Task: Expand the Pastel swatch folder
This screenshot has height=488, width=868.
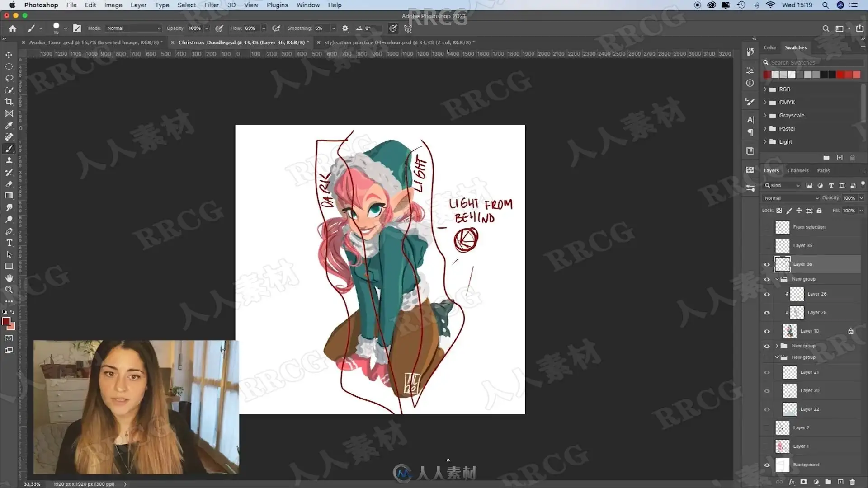Action: 765,129
